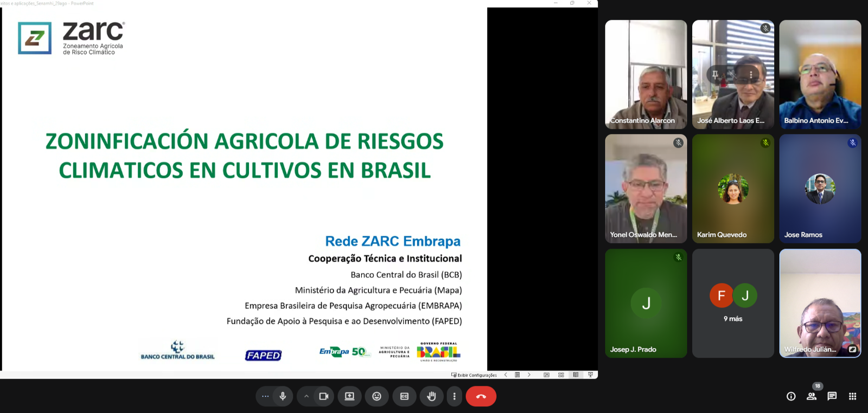Click the self-view icon on Wilfredo Julián's tile

click(852, 349)
